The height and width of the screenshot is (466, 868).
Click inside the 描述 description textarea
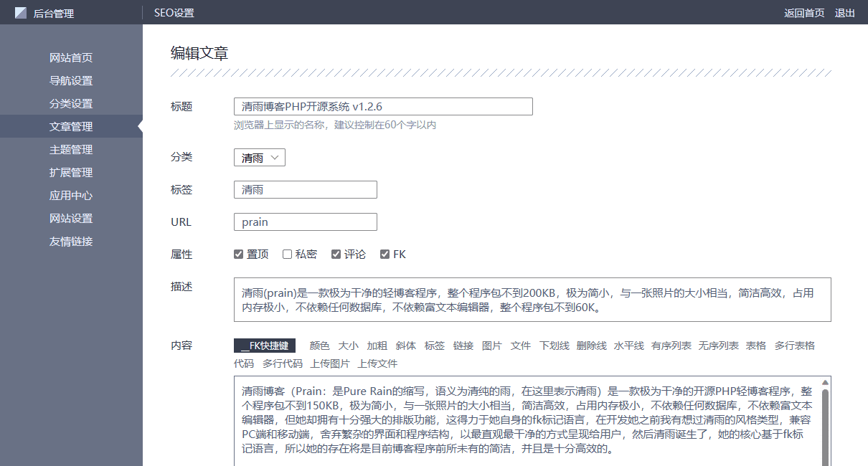coord(532,300)
